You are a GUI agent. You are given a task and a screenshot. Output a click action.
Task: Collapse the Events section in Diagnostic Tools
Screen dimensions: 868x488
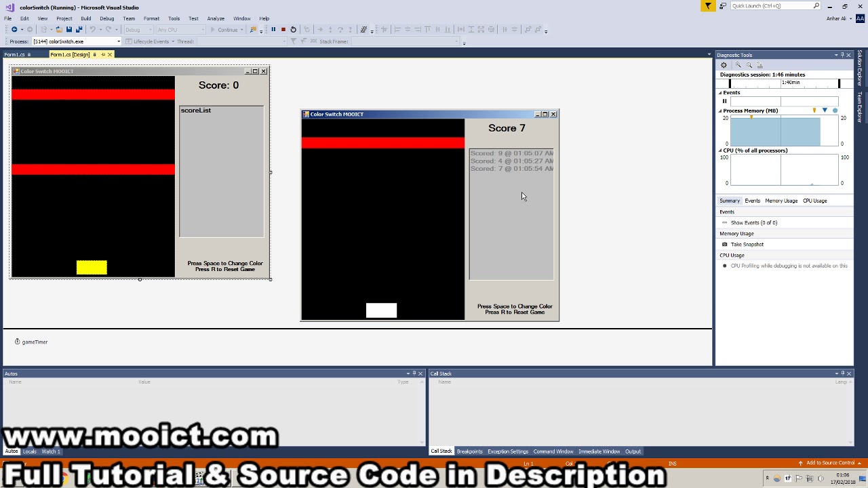(720, 93)
